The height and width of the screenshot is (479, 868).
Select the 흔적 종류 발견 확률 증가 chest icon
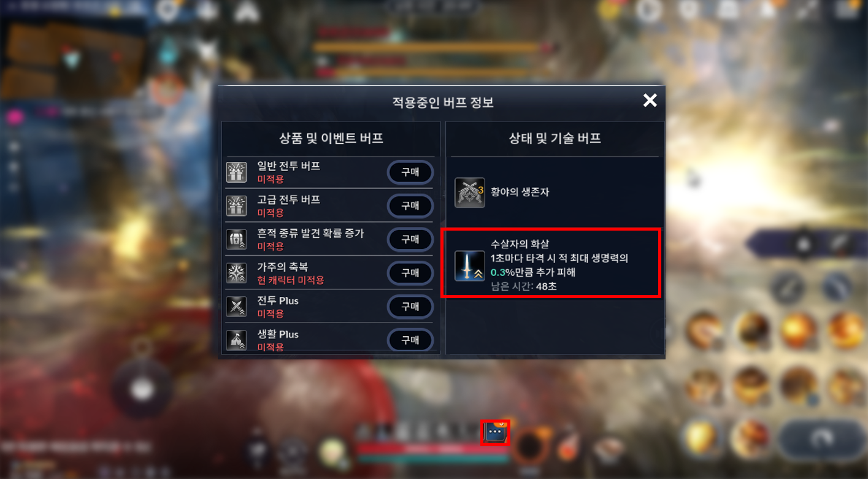coord(236,239)
